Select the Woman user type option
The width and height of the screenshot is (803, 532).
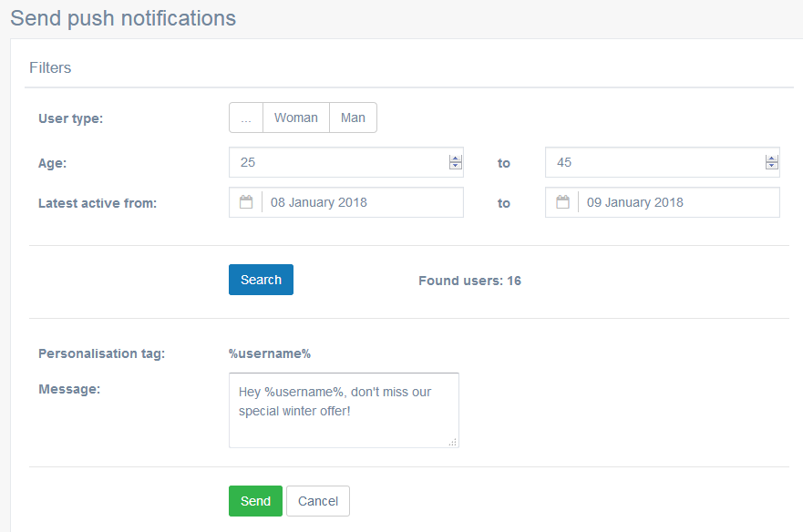(x=296, y=118)
